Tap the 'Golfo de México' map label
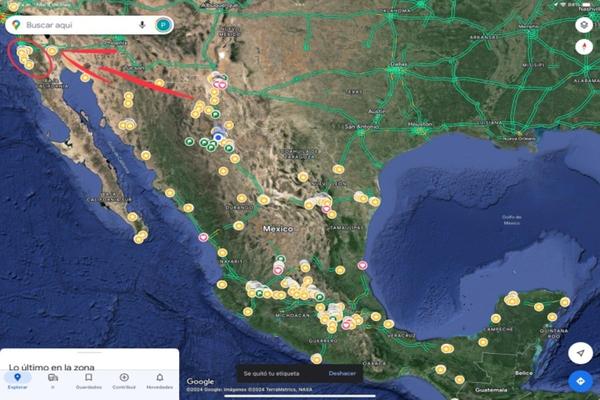Image resolution: width=600 pixels, height=400 pixels. click(x=511, y=220)
